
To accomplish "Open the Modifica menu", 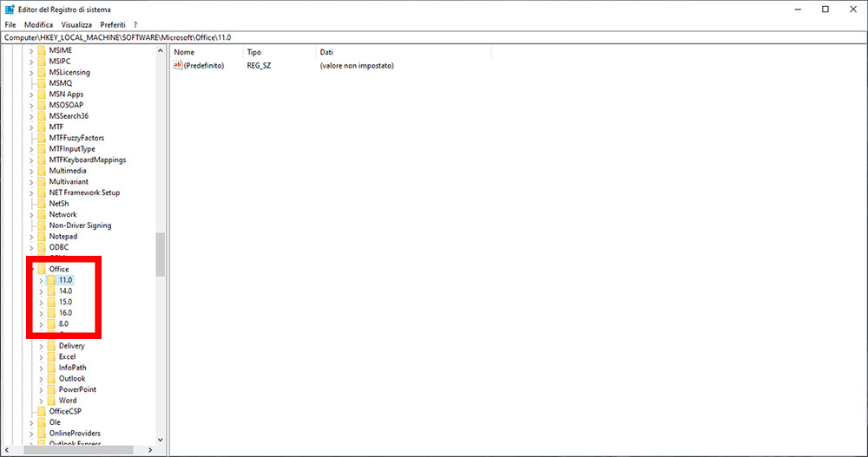I will point(38,25).
